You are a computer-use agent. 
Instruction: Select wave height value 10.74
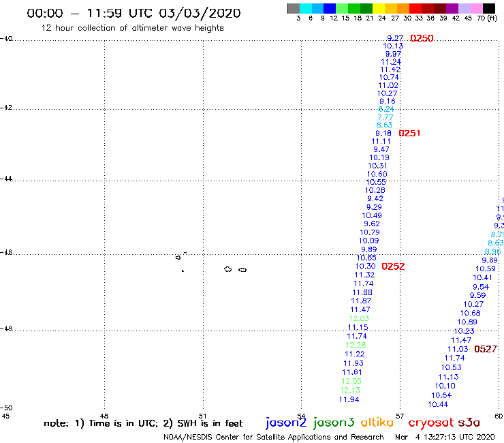(390, 78)
